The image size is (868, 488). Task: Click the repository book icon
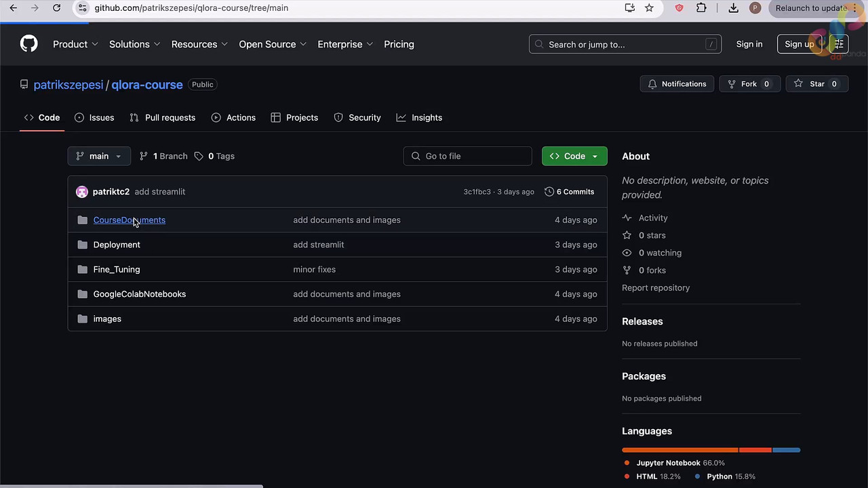pos(24,85)
